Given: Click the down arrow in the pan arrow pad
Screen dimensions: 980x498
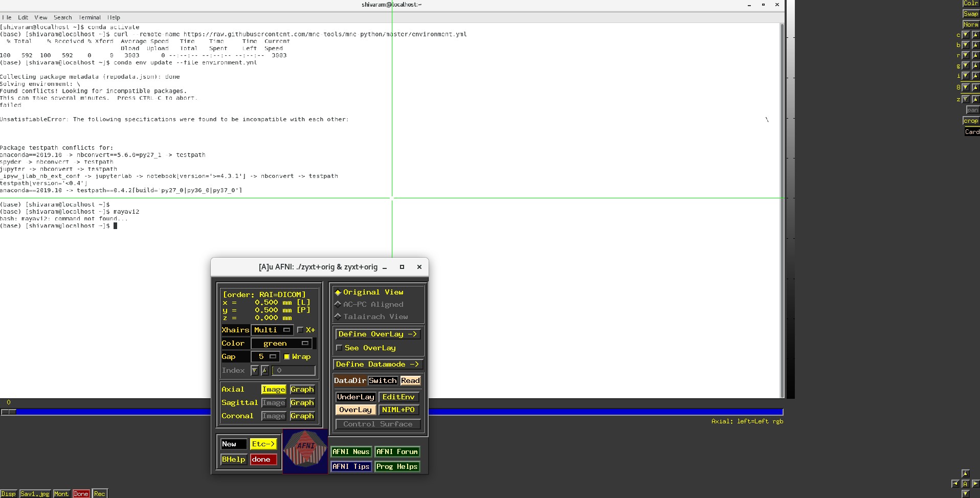Looking at the screenshot, I should [966, 494].
